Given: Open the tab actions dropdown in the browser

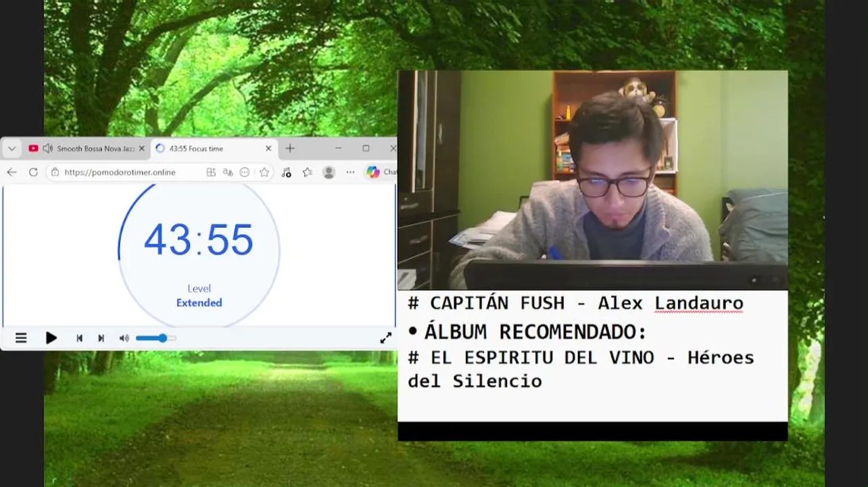Looking at the screenshot, I should point(11,148).
